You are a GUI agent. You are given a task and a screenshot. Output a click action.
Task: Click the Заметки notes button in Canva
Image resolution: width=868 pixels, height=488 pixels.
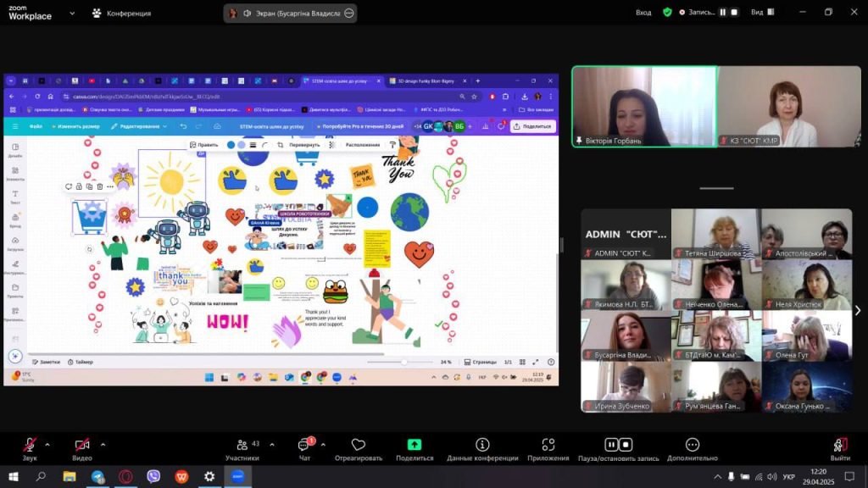coord(46,362)
